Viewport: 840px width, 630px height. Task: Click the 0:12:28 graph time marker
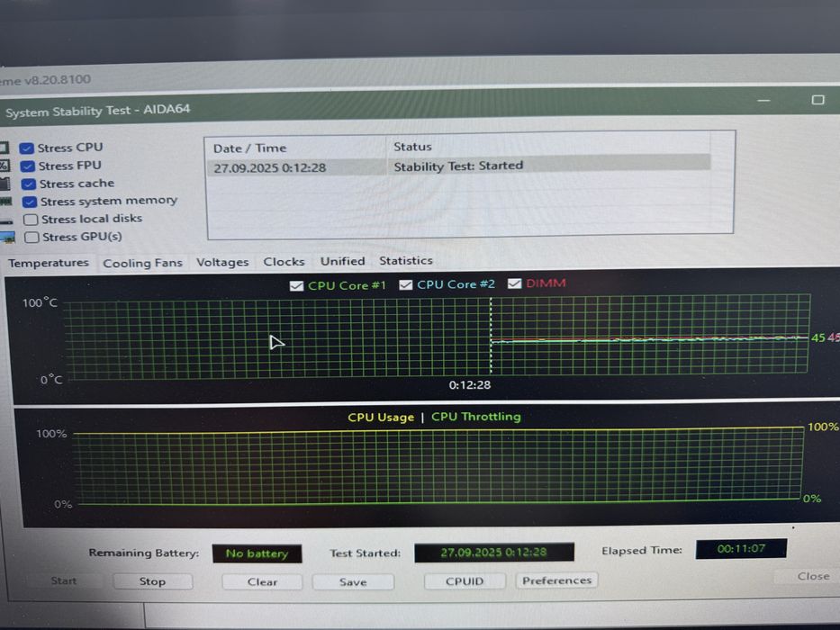470,385
